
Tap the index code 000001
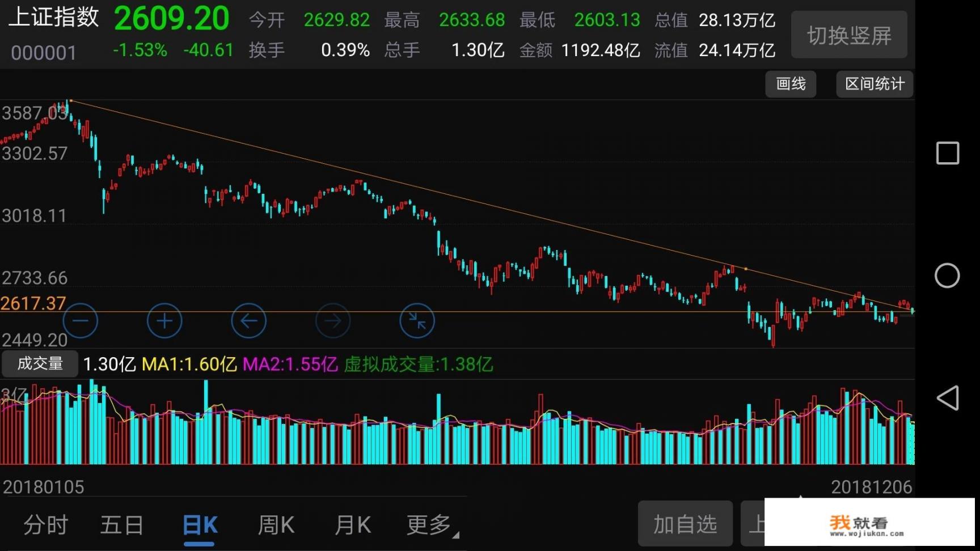pyautogui.click(x=44, y=53)
